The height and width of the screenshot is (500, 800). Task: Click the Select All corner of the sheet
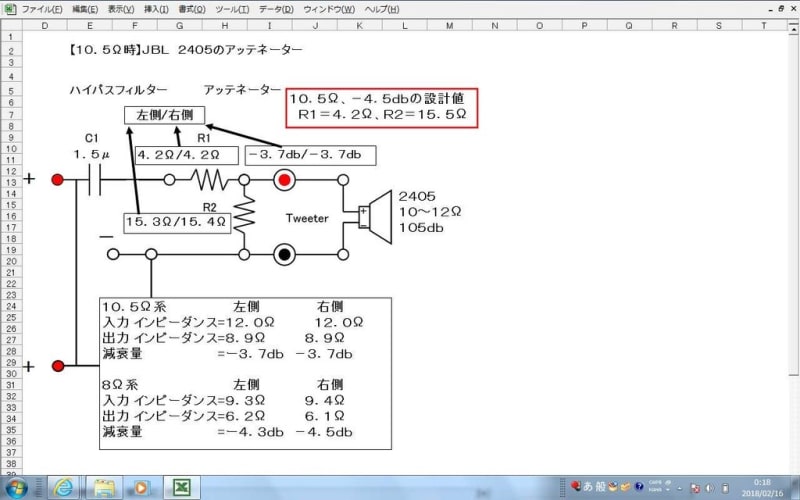pos(11,26)
